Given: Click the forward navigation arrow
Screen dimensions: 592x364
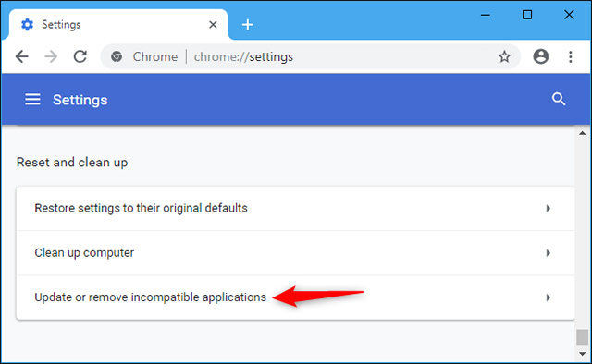Looking at the screenshot, I should [x=51, y=56].
